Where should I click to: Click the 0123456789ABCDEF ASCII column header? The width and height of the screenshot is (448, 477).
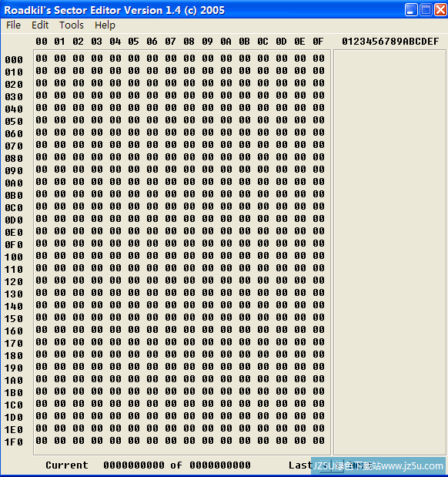(x=390, y=42)
